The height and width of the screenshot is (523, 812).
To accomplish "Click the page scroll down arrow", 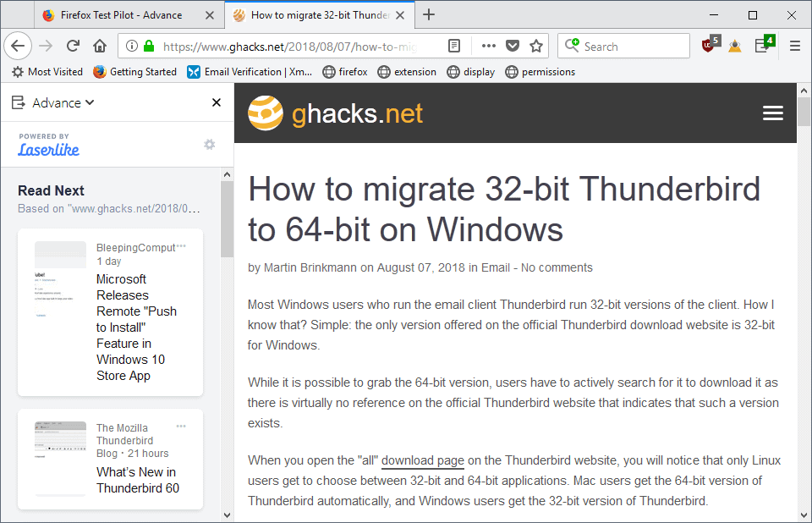I will pyautogui.click(x=804, y=515).
